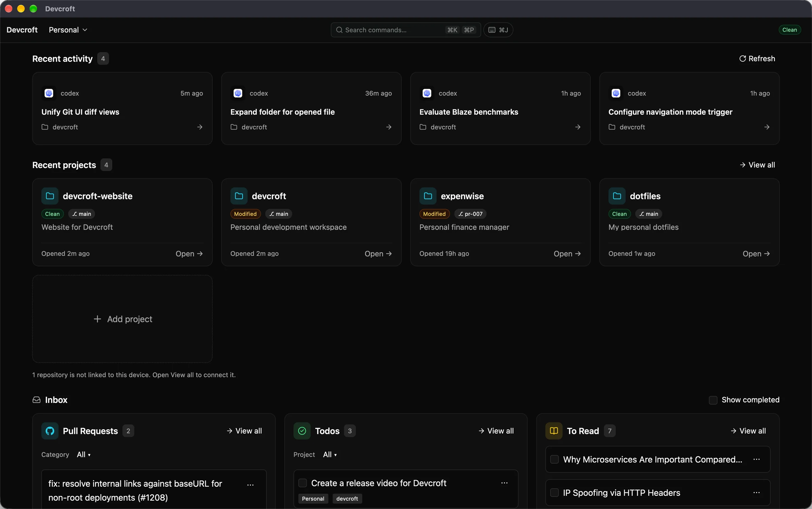Screen dimensions: 812x509
Task: Open more options for the release video todo
Action: point(504,483)
